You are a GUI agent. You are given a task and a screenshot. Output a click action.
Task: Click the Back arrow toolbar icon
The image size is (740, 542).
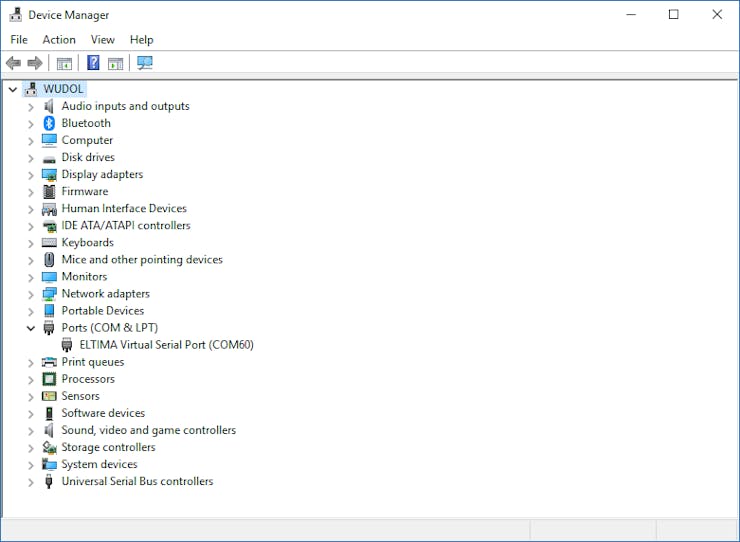13,62
